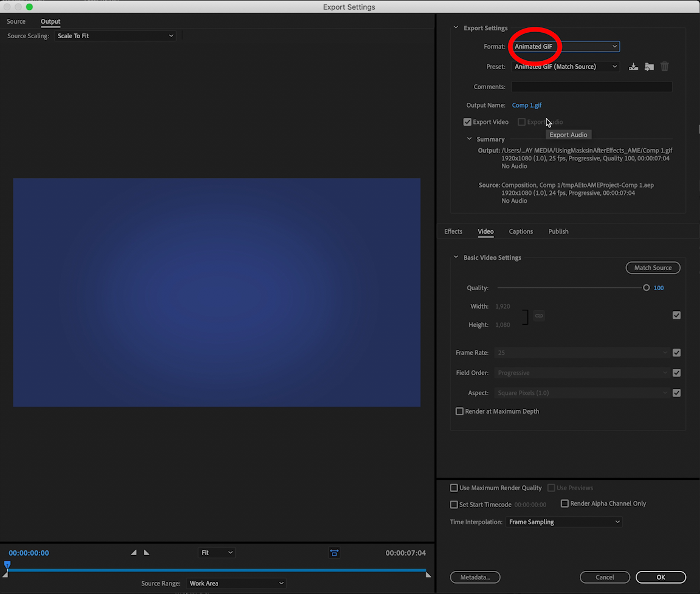Image resolution: width=700 pixels, height=594 pixels.
Task: Change Source Range from Work Area
Action: 237,583
